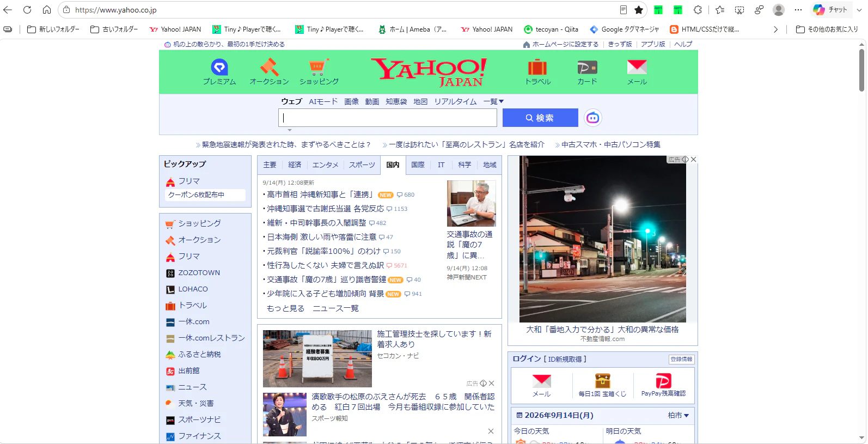Close the side advertisement with X
Screen dimensions: 868x444
point(693,160)
